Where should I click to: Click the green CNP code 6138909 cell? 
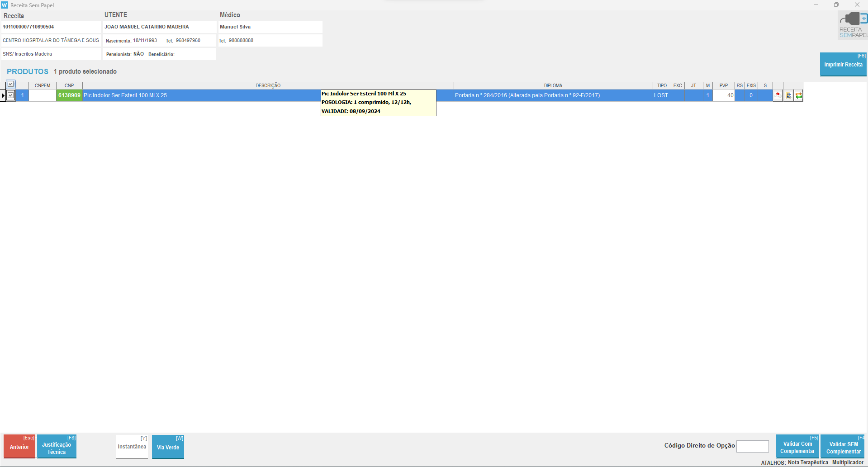(x=69, y=95)
